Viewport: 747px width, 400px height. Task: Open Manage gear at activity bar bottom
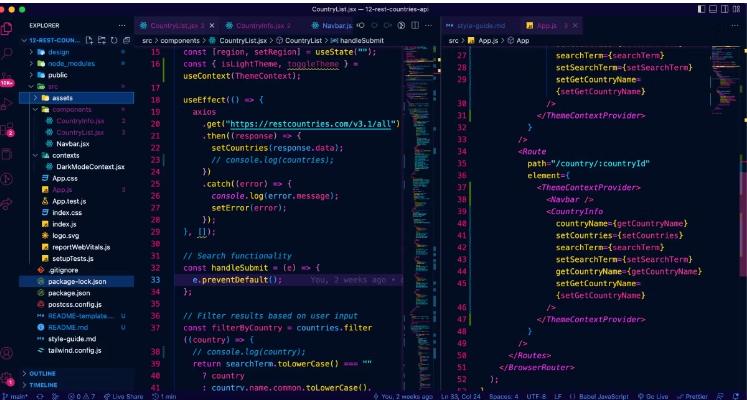pyautogui.click(x=7, y=378)
